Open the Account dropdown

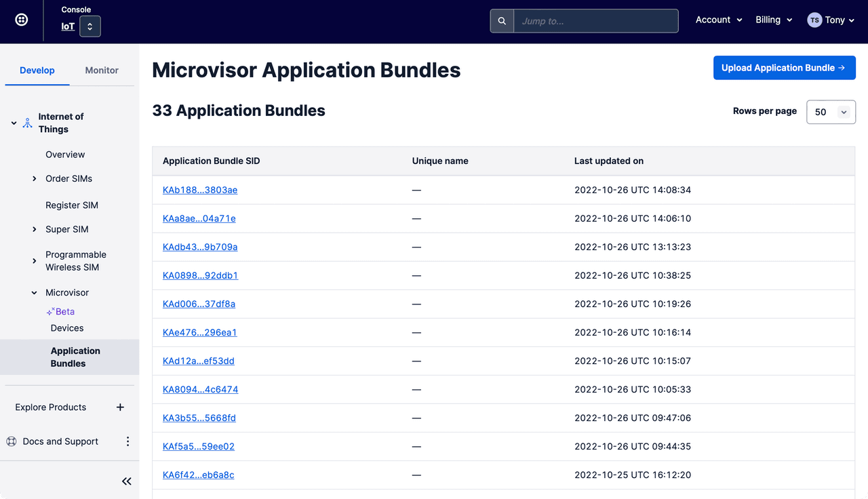[718, 20]
